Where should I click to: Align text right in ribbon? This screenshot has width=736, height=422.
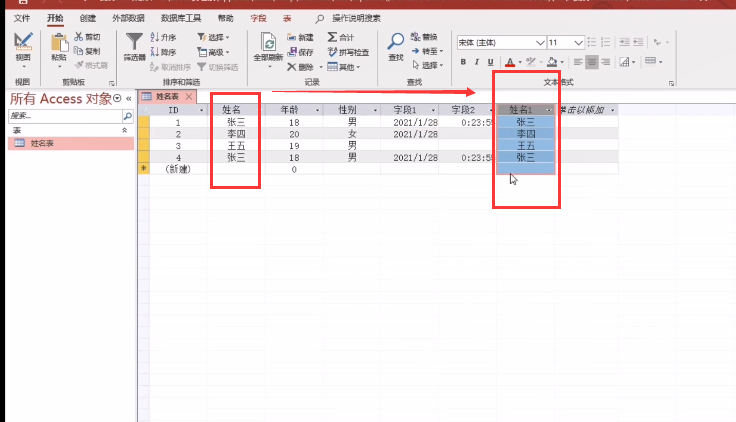pyautogui.click(x=606, y=61)
